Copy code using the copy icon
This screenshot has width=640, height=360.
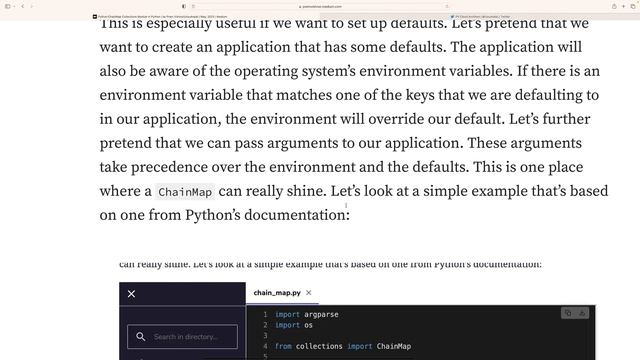568,313
